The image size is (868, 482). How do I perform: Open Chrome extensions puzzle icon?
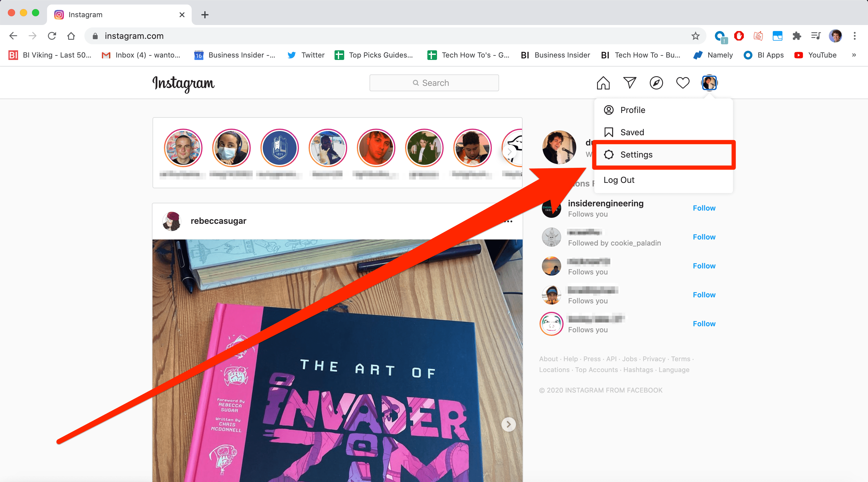pyautogui.click(x=797, y=36)
